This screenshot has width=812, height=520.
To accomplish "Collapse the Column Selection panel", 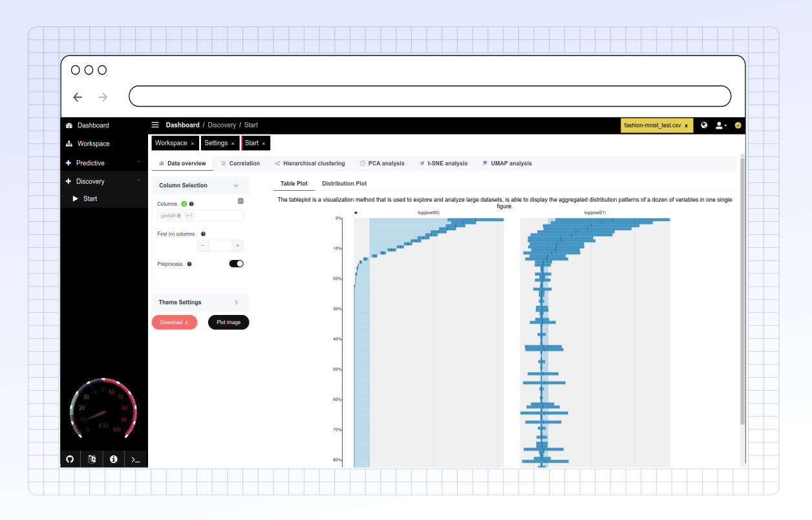I will coord(236,186).
